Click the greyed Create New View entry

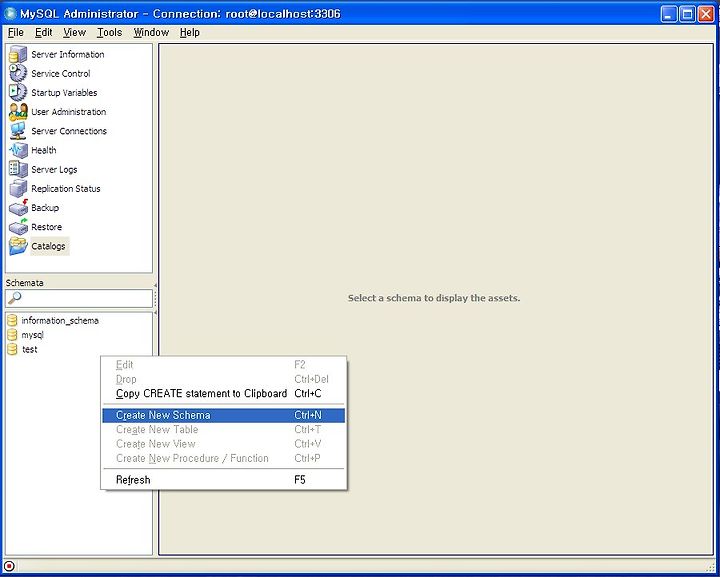224,444
